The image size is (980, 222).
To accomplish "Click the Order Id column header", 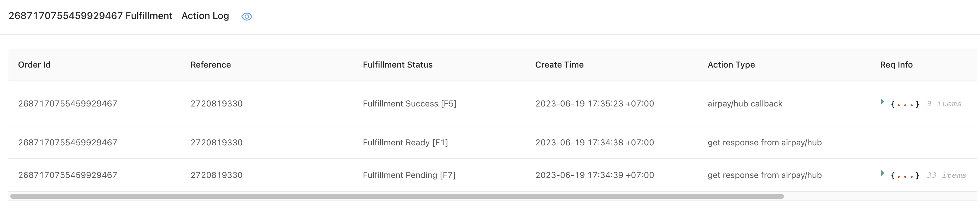I will point(34,65).
